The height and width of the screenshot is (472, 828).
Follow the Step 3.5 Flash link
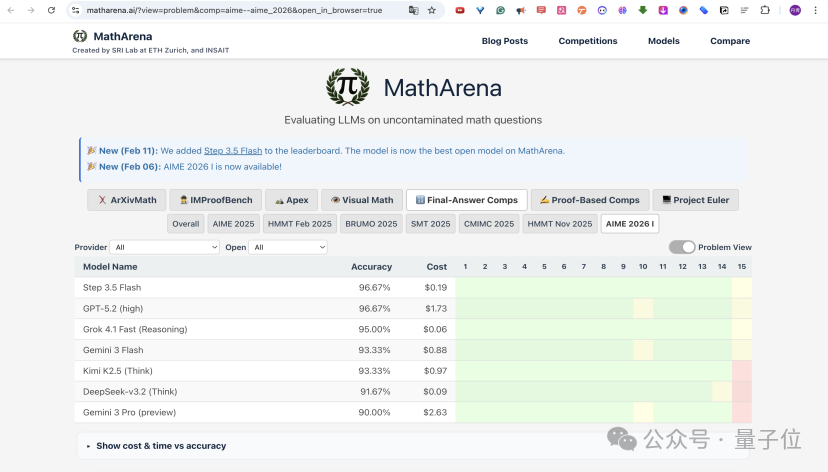(233, 150)
